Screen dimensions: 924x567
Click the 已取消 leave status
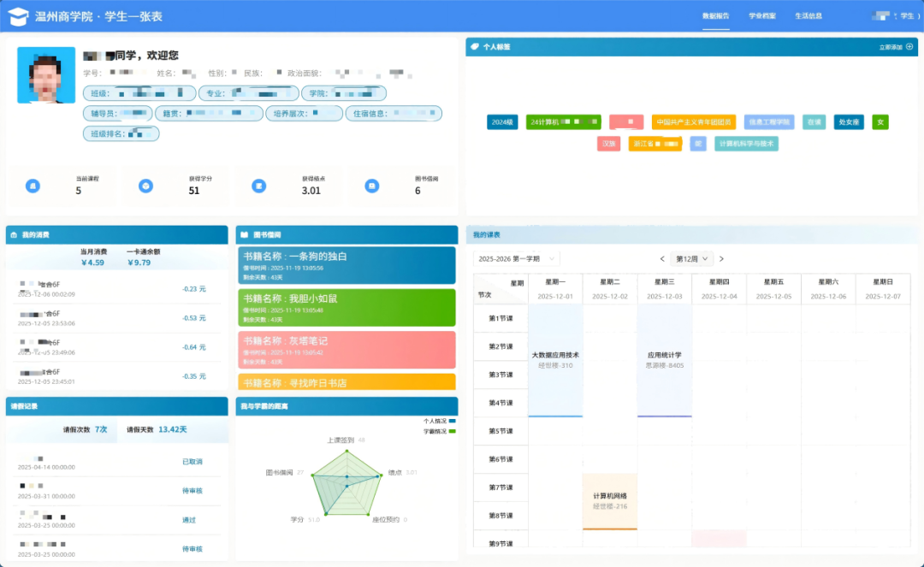tap(192, 462)
